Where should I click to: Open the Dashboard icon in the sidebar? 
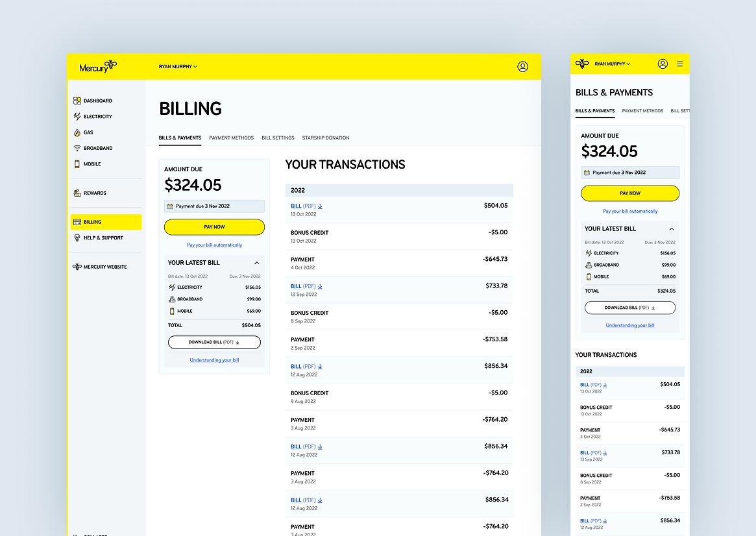coord(77,101)
